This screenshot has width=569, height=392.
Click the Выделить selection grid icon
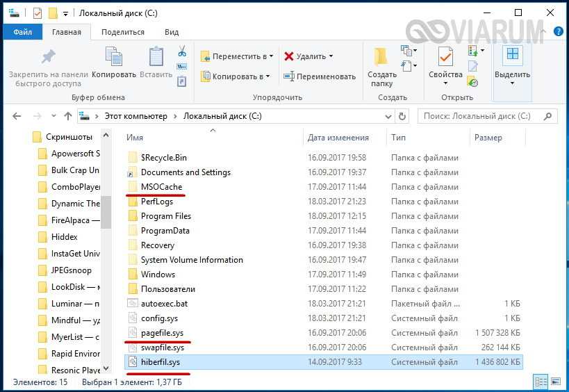(513, 54)
